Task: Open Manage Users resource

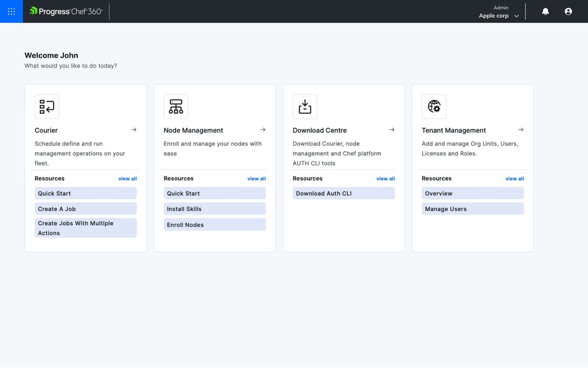Action: pos(472,209)
